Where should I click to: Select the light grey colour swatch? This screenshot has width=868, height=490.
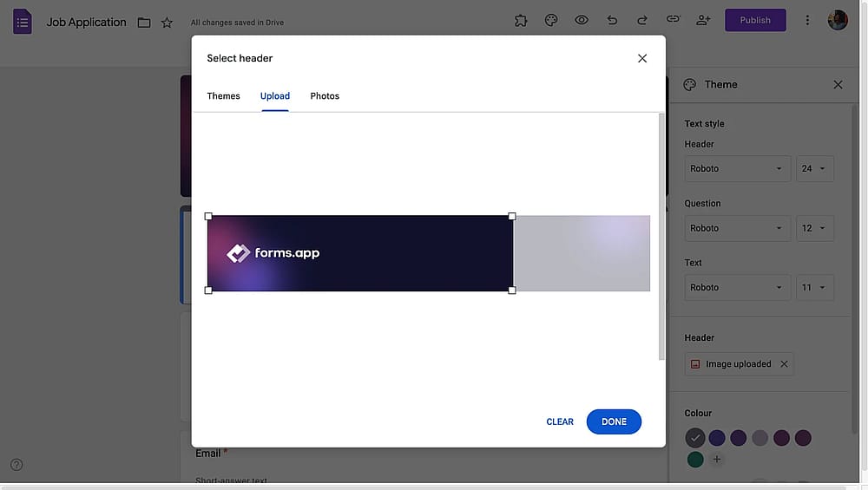point(760,438)
